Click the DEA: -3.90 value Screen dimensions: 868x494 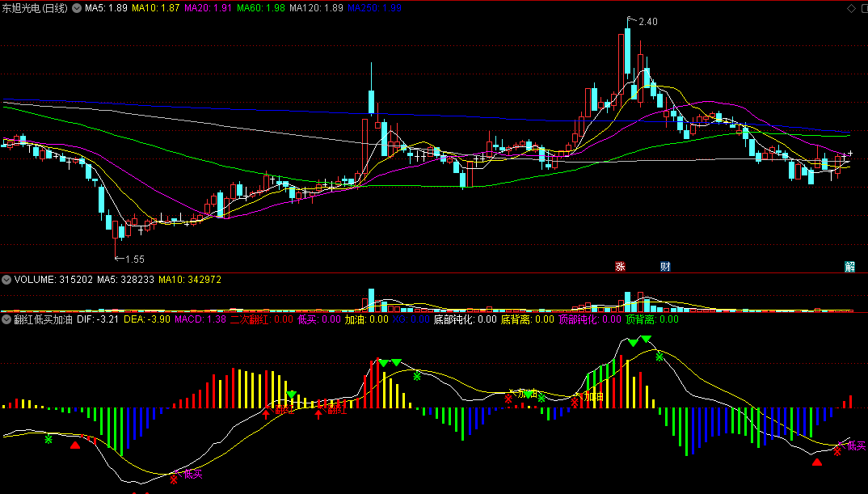pyautogui.click(x=147, y=319)
